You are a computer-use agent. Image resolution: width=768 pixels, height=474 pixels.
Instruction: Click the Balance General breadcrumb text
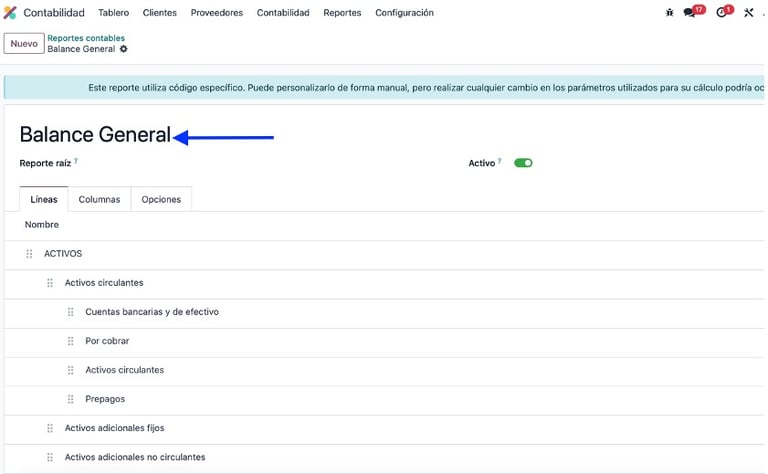pyautogui.click(x=81, y=49)
